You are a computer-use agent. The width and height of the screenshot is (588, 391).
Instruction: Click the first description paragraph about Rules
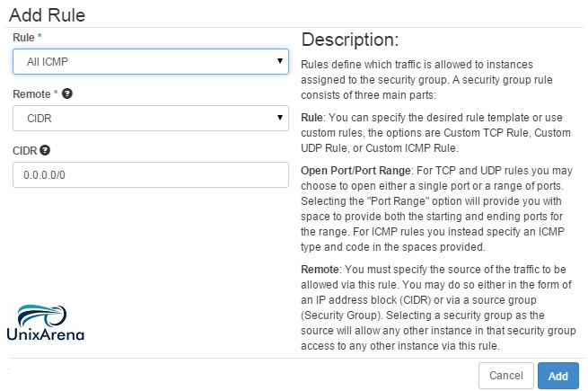pos(426,80)
